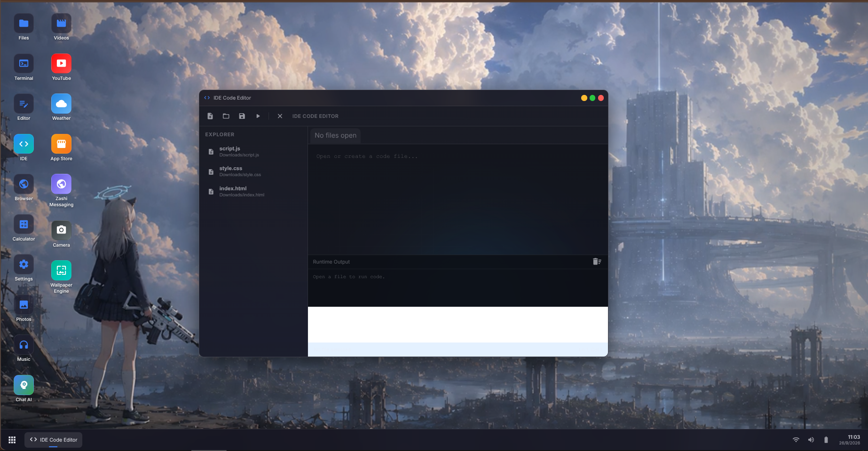Open volume control in system tray
This screenshot has width=868, height=451.
811,440
